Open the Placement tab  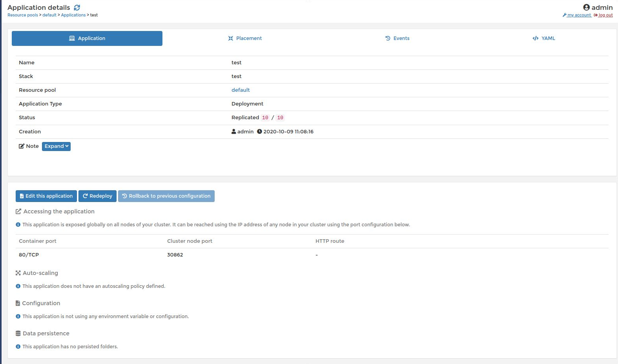point(245,38)
